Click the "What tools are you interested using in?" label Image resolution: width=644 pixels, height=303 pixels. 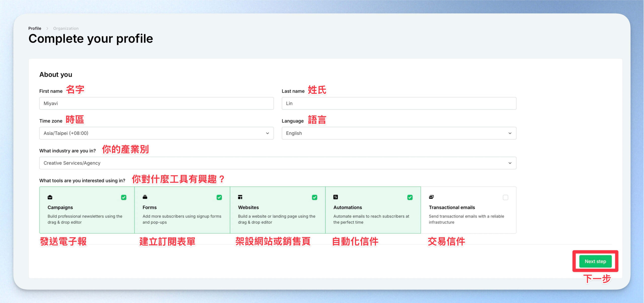click(82, 181)
